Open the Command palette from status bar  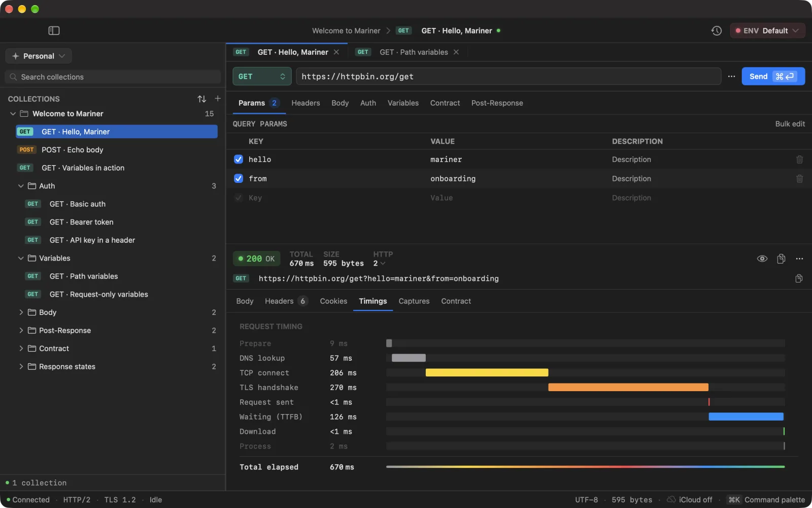766,499
